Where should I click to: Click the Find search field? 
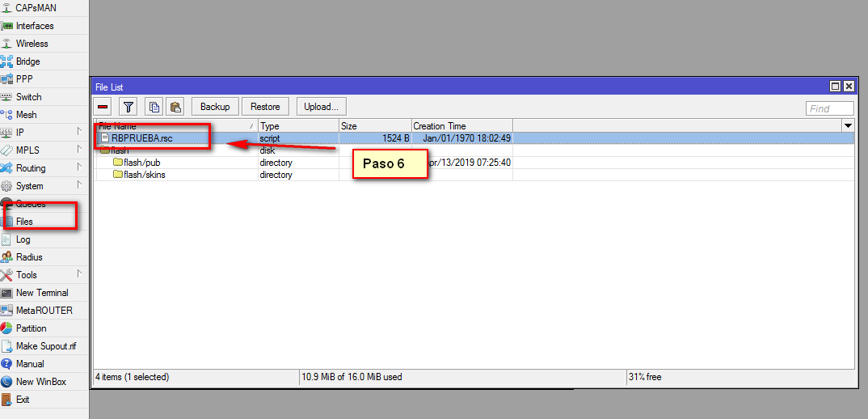(830, 109)
